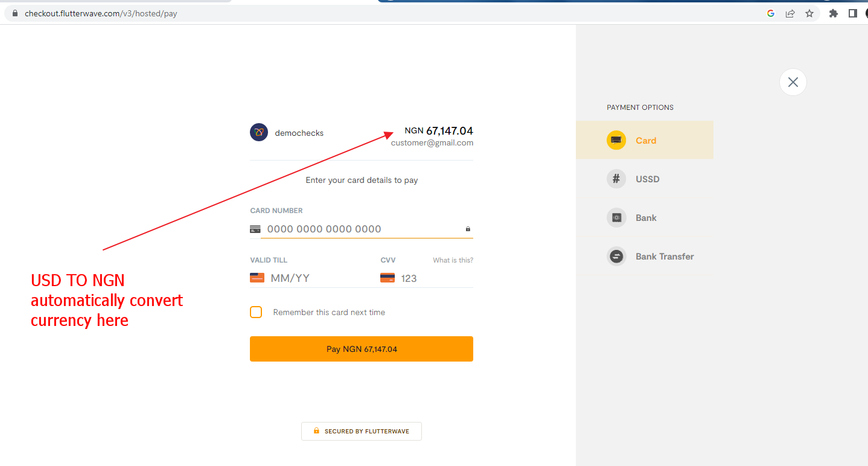
Task: Click the Remember this card next time label
Action: click(x=329, y=312)
